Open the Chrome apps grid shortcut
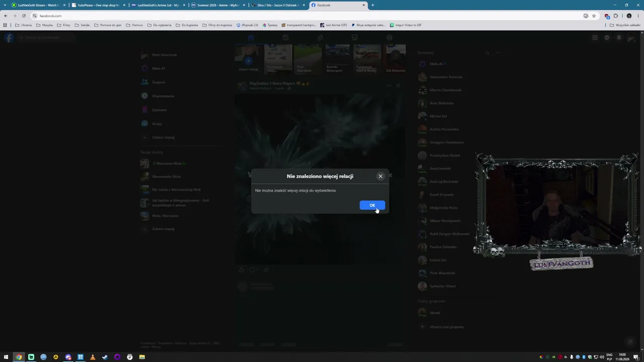644x362 pixels. click(5, 25)
